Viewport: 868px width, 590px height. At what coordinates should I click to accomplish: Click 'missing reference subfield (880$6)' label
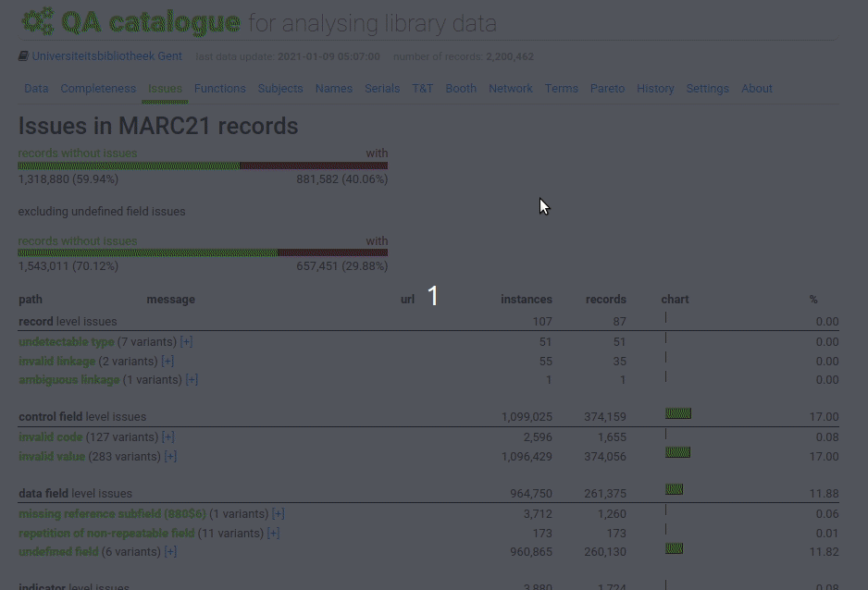coord(112,513)
